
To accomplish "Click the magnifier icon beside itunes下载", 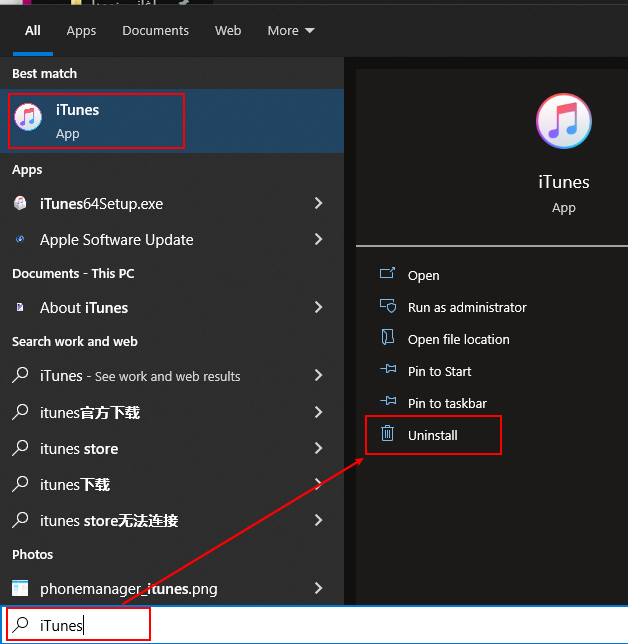I will (20, 484).
